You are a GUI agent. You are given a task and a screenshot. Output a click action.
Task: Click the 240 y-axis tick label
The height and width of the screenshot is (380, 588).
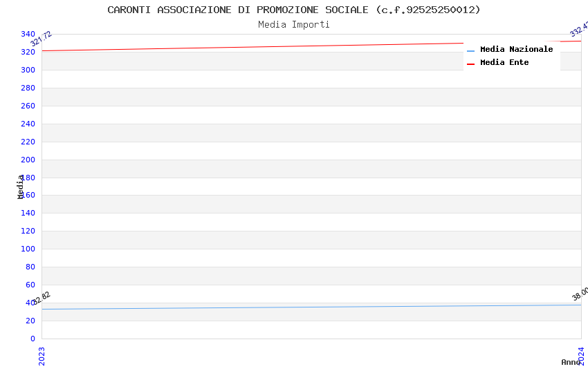28,124
